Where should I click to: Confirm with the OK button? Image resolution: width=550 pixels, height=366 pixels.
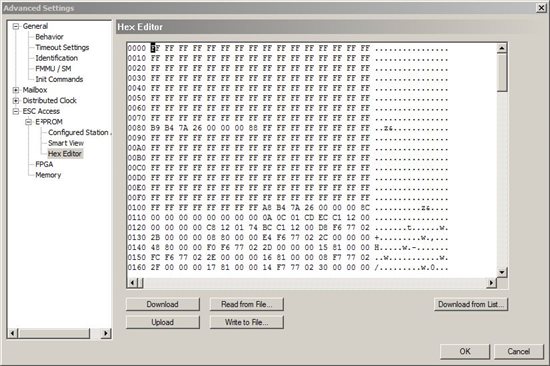click(465, 351)
